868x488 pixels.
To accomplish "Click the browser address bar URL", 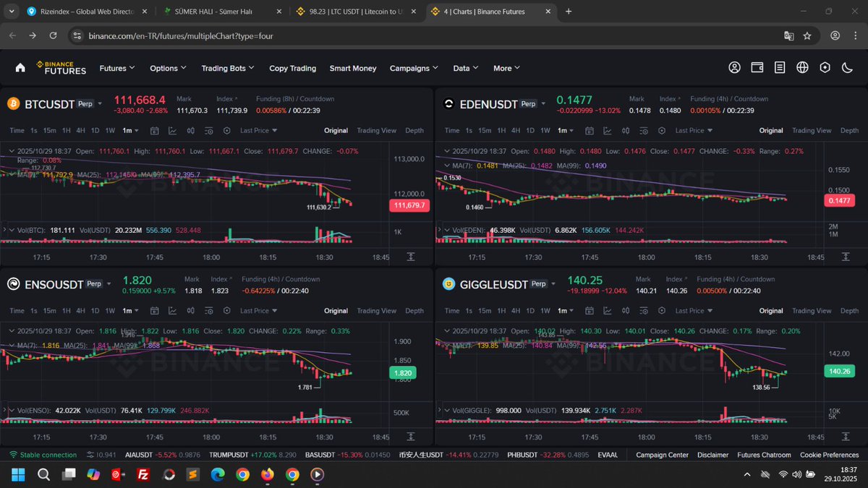I will pos(181,35).
